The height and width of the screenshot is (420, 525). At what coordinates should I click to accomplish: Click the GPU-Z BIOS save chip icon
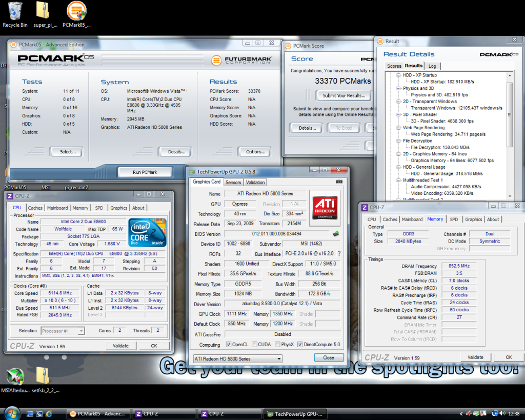click(x=336, y=233)
